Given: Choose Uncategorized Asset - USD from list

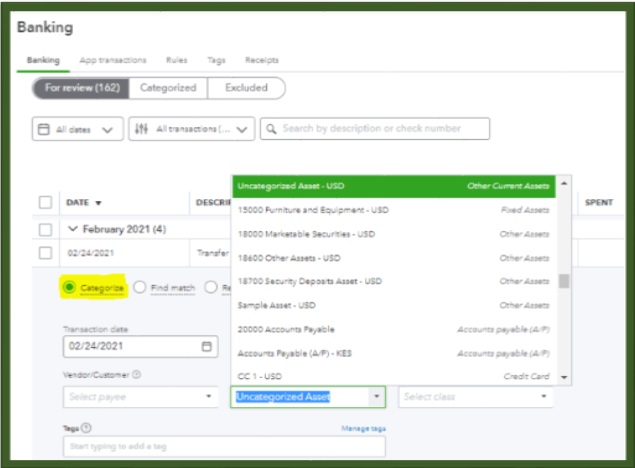Looking at the screenshot, I should coord(394,186).
